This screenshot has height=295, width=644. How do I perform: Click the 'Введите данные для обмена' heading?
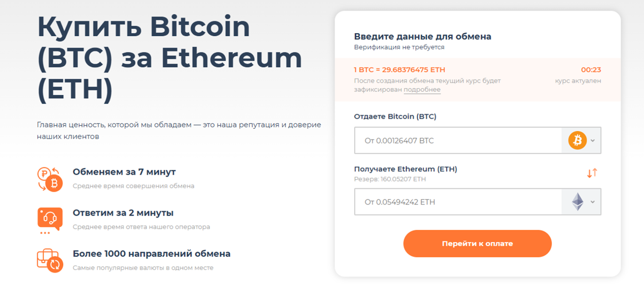click(x=422, y=36)
